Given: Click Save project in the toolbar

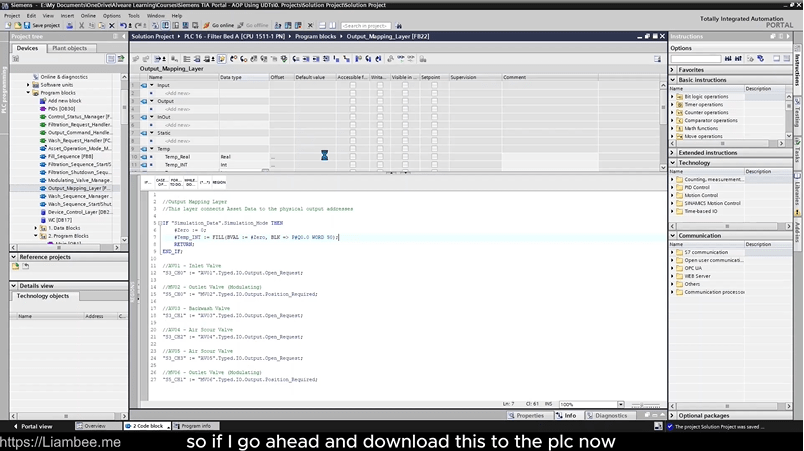Looking at the screenshot, I should (x=43, y=25).
